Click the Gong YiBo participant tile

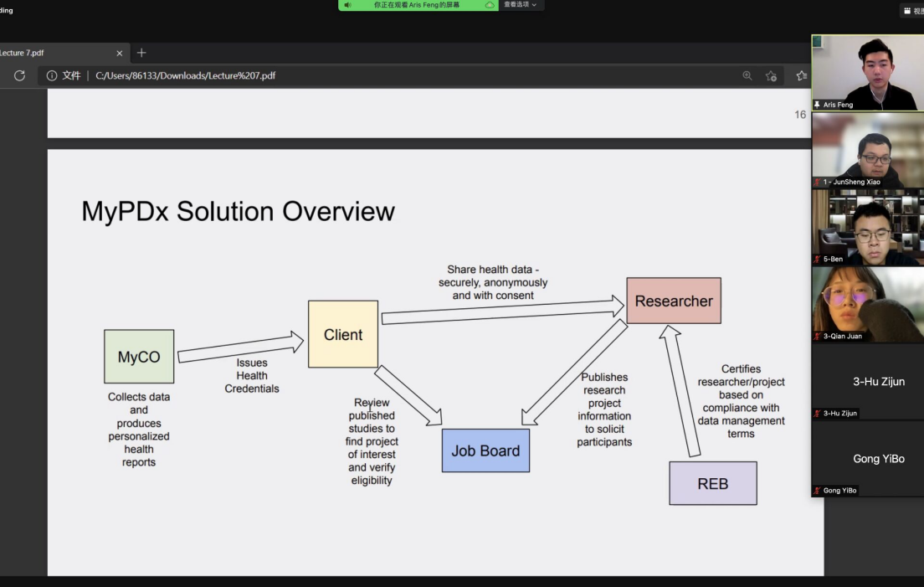(x=867, y=458)
